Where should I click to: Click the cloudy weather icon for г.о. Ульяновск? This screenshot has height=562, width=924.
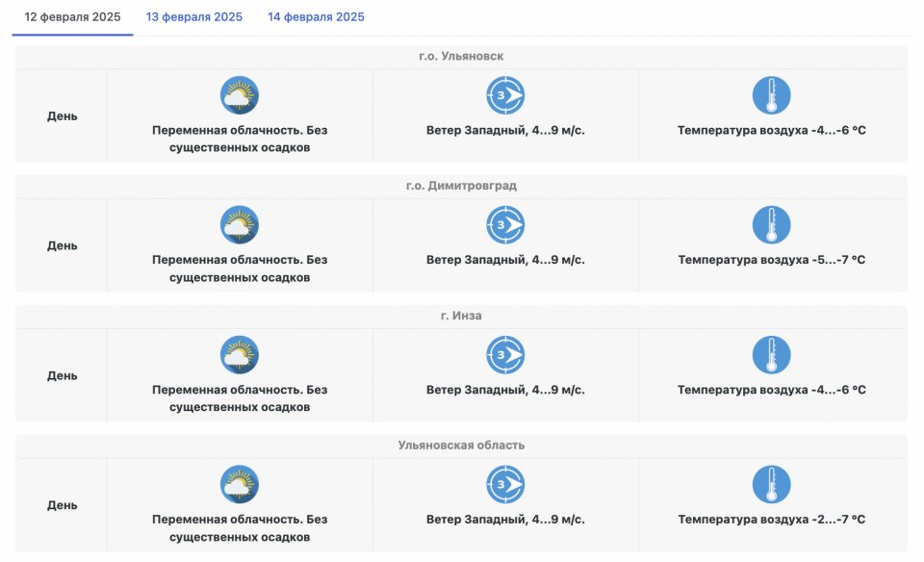click(240, 96)
